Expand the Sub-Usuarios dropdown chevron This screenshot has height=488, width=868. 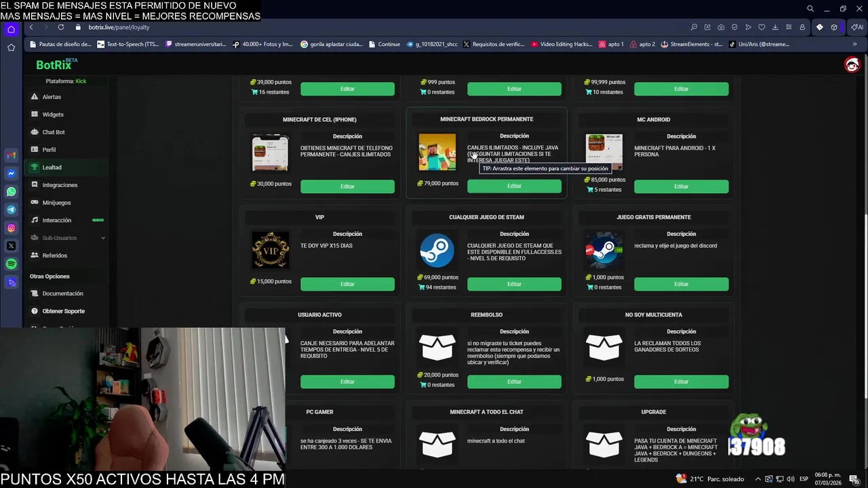click(103, 238)
